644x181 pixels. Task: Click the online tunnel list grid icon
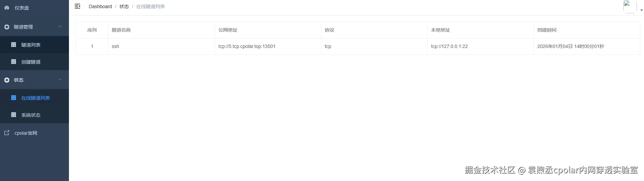point(14,98)
